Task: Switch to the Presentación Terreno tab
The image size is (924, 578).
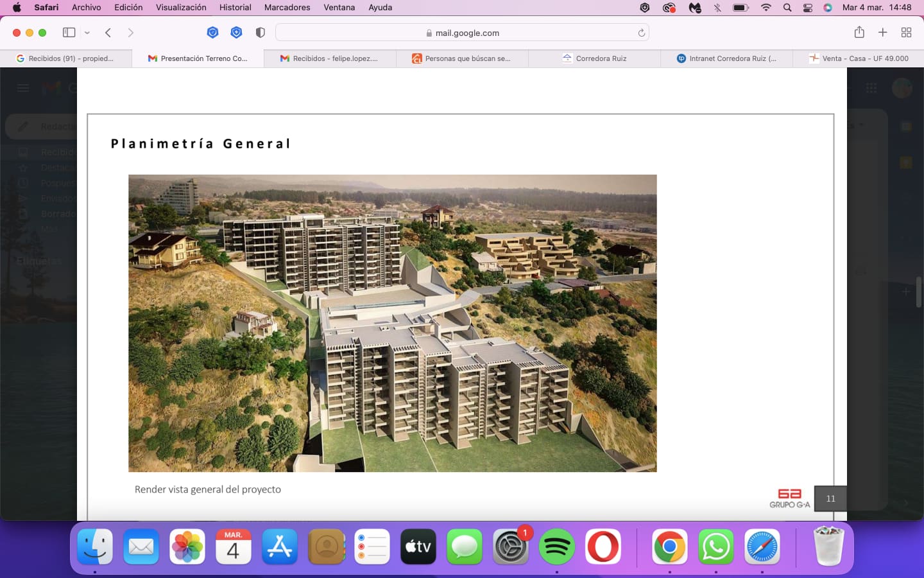Action: pos(198,58)
